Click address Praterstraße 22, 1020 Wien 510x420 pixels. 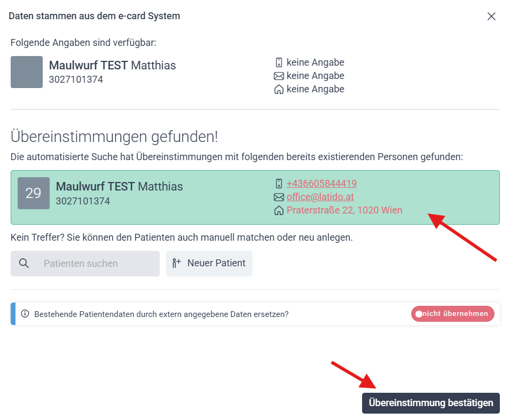(x=344, y=210)
